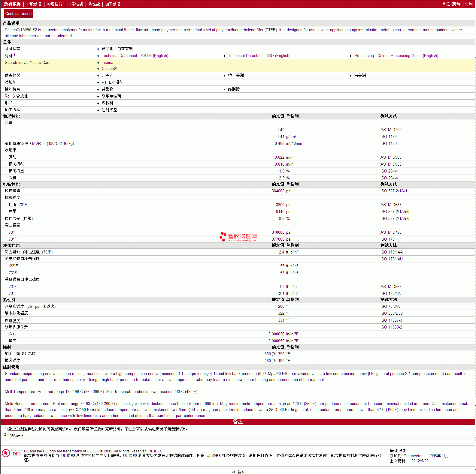Click the 0.488 in³/10min MVR value

(x=288, y=143)
